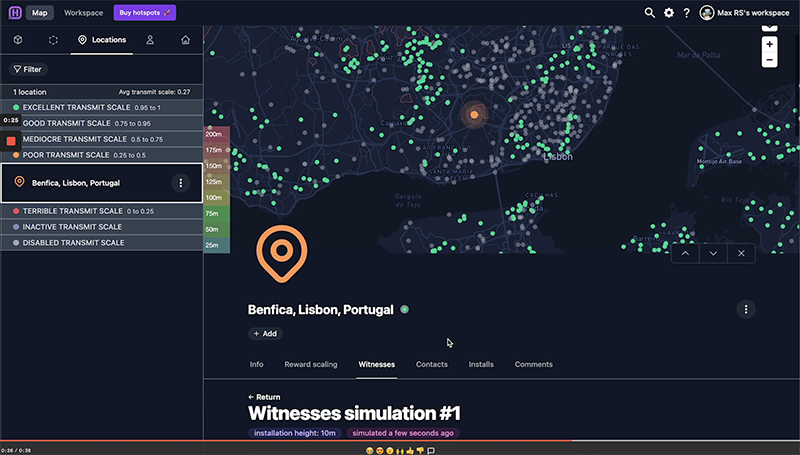Open the dashed hexagon area tab icon
This screenshot has height=455, width=800.
pos(53,40)
